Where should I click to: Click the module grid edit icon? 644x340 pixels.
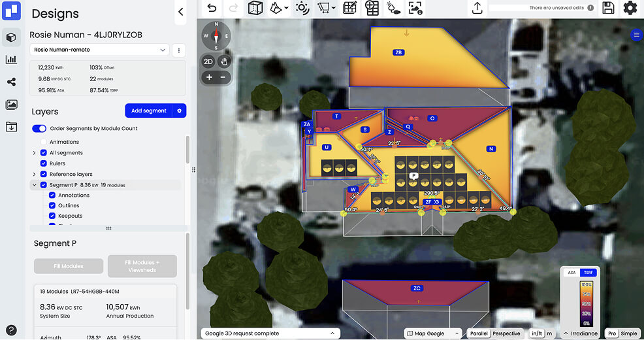tap(349, 8)
